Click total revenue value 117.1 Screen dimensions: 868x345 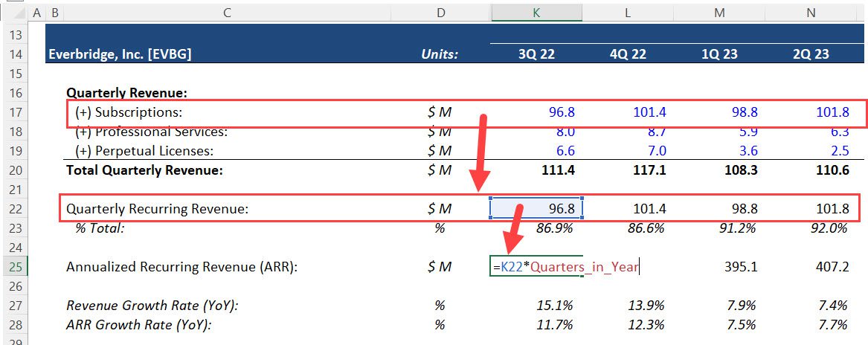[649, 170]
